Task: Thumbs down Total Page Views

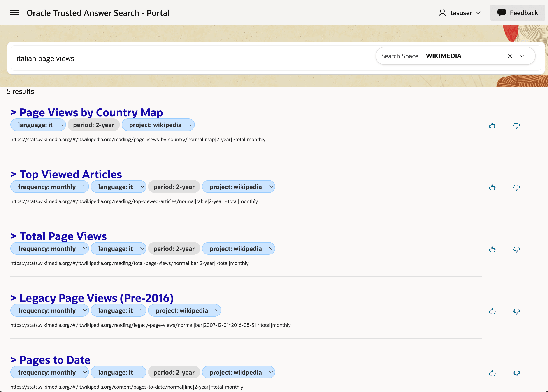Action: pos(516,249)
